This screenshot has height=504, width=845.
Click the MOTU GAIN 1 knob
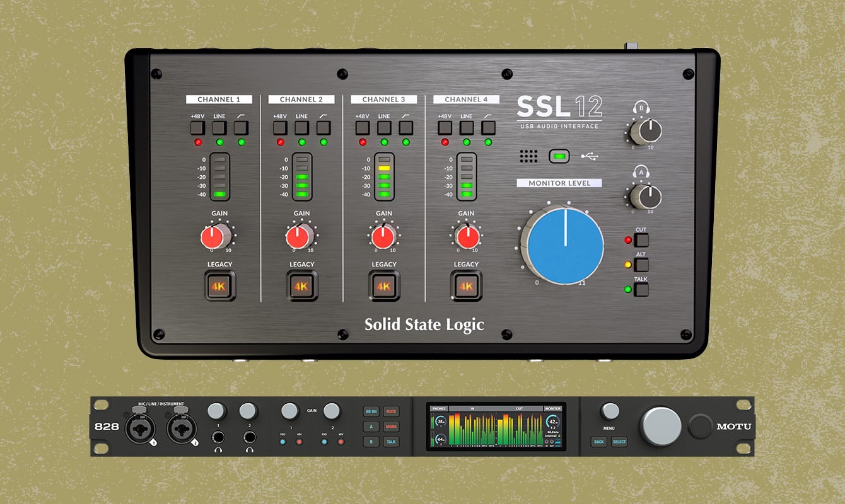pos(290,411)
